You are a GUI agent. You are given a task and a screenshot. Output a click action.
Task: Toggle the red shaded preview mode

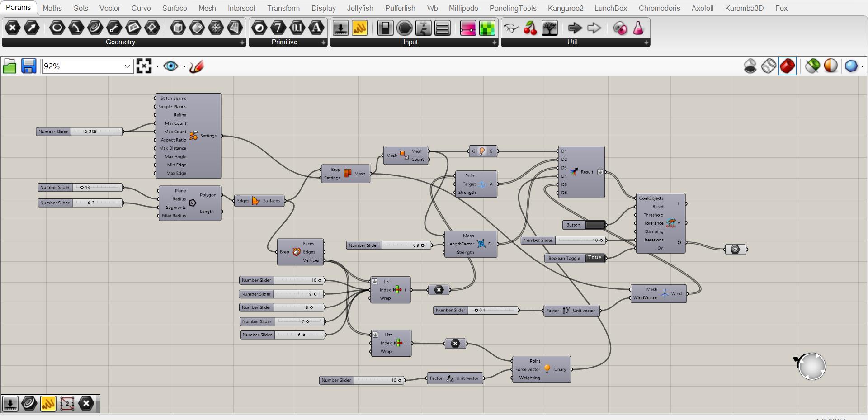point(787,66)
